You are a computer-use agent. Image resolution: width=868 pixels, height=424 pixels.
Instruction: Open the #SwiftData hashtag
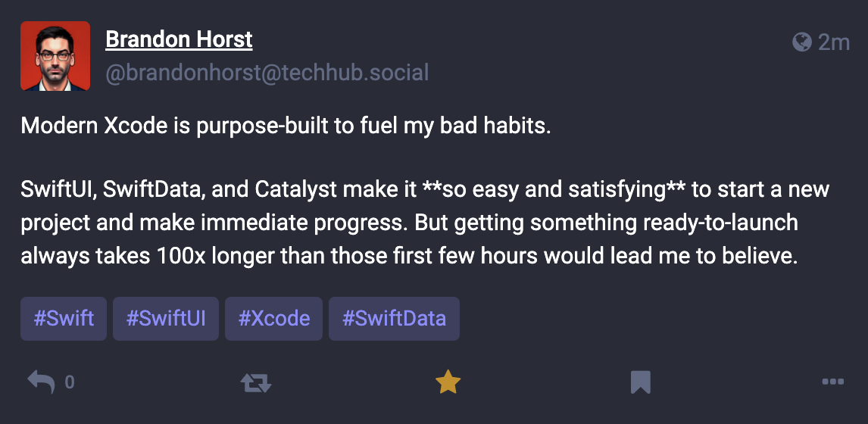point(394,319)
